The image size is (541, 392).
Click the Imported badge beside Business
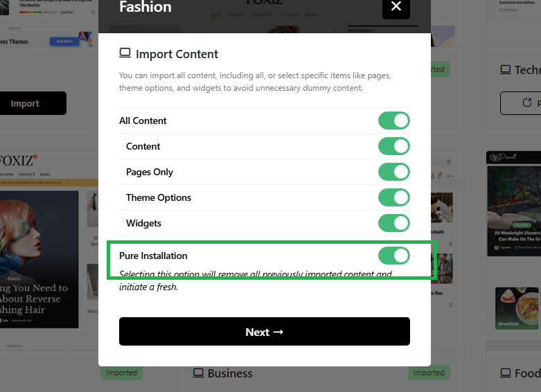tap(429, 373)
